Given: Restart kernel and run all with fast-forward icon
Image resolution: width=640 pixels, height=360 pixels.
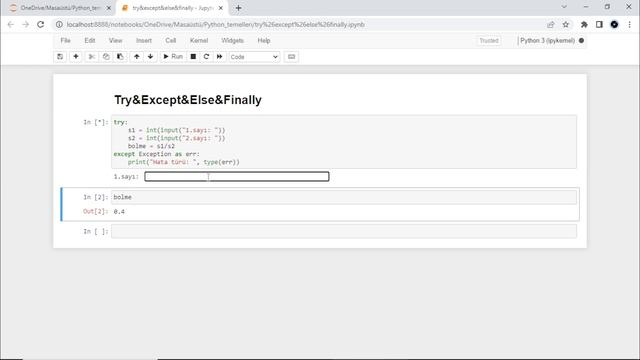Looking at the screenshot, I should pyautogui.click(x=220, y=57).
